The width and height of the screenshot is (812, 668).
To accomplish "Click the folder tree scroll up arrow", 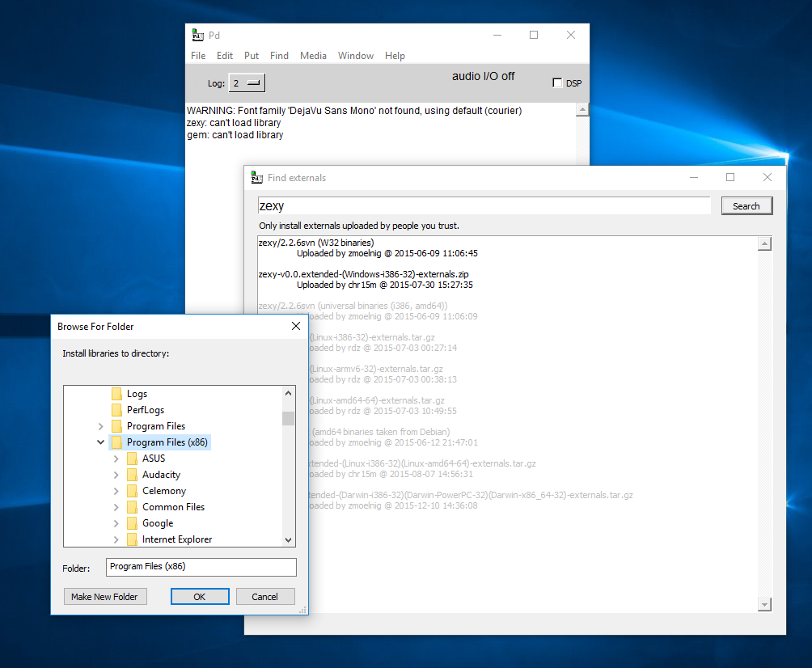I will pyautogui.click(x=289, y=393).
